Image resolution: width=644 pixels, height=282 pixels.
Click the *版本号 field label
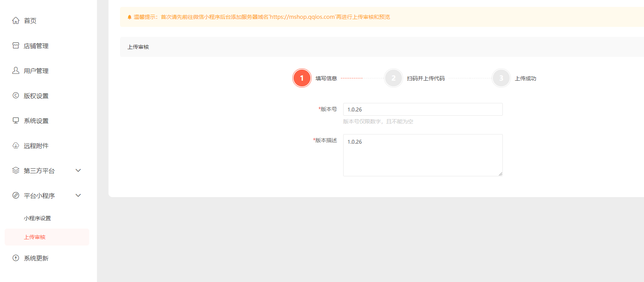[x=328, y=109]
